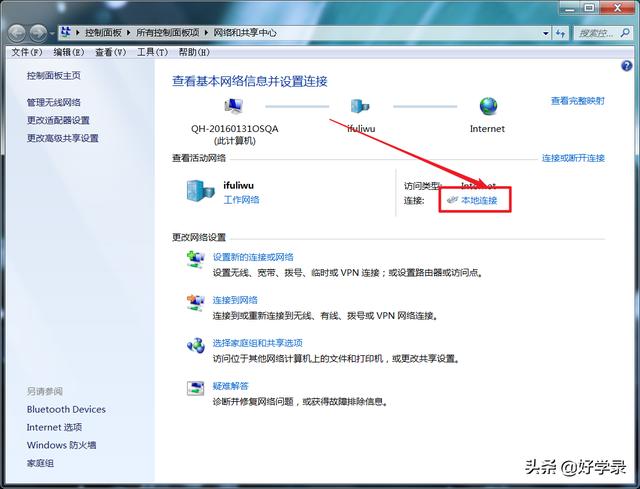Viewport: 640px width, 489px height.
Task: Open the 工具(T) menu
Action: [x=152, y=52]
